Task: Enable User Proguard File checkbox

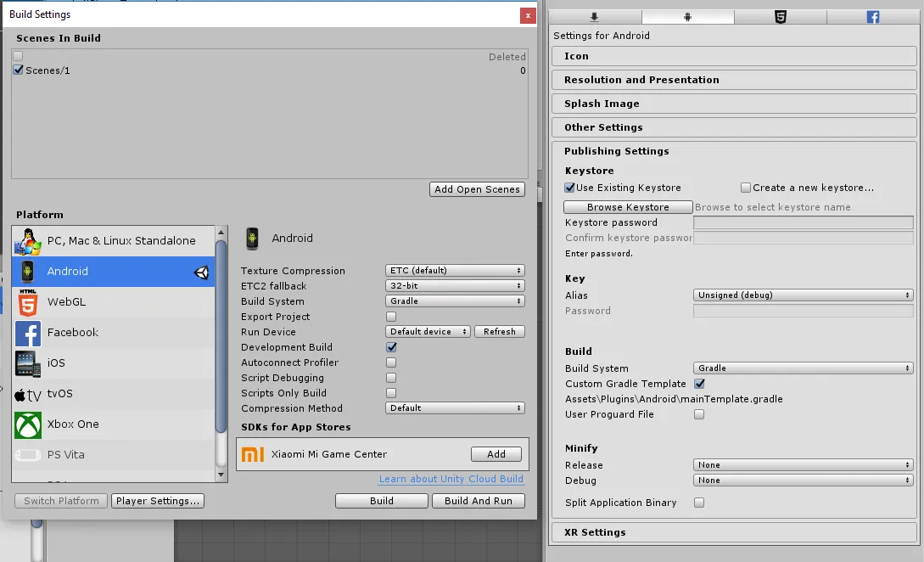Action: tap(699, 414)
